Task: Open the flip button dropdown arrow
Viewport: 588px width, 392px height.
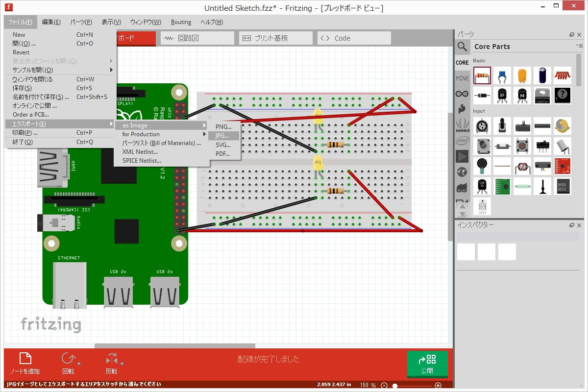Action: coord(122,364)
